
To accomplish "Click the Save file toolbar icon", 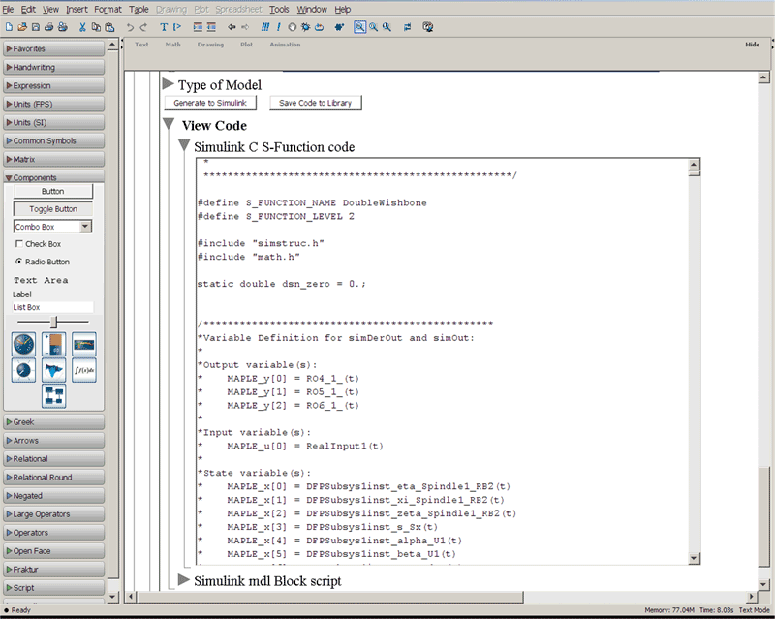I will (35, 27).
